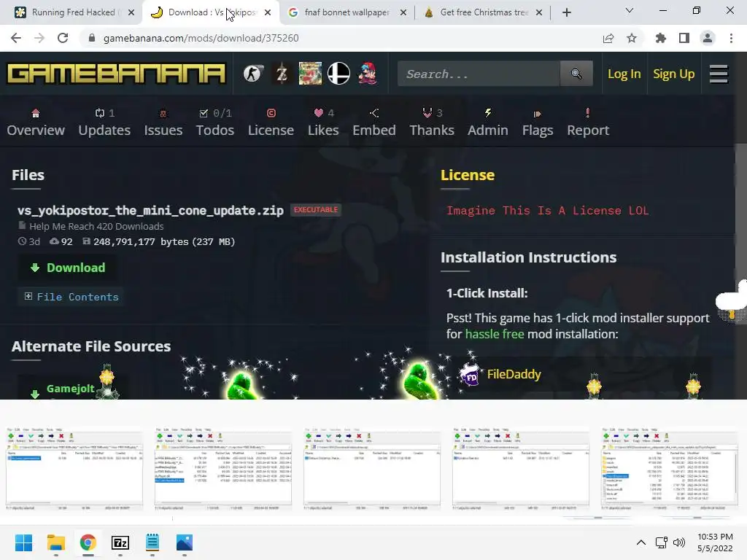Open the Gamejolt alternate source
The image size is (747, 560).
click(x=71, y=389)
